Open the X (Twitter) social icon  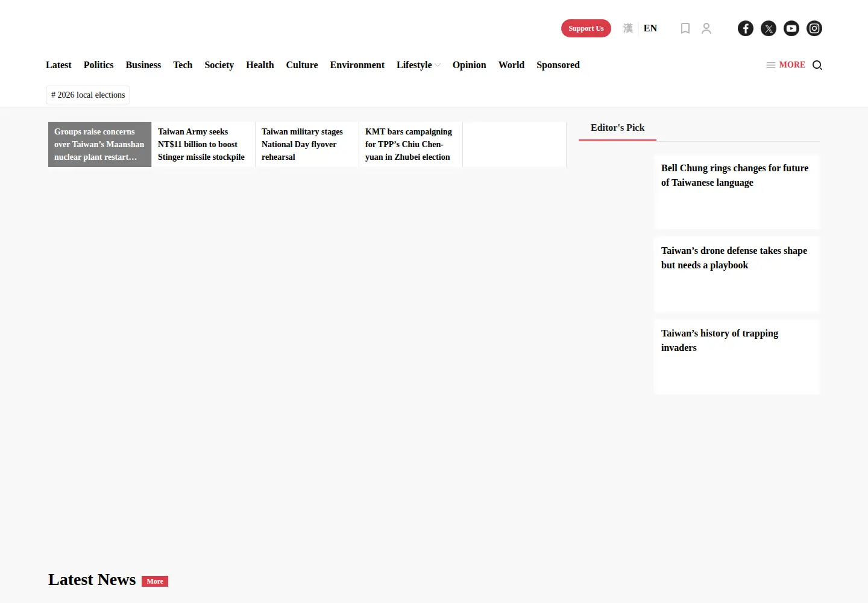(x=769, y=28)
